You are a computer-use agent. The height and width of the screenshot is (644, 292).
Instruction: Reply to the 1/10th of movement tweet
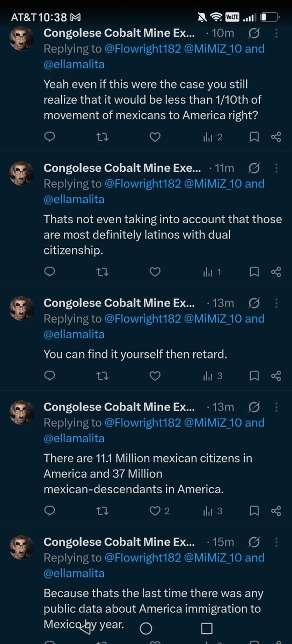point(49,137)
